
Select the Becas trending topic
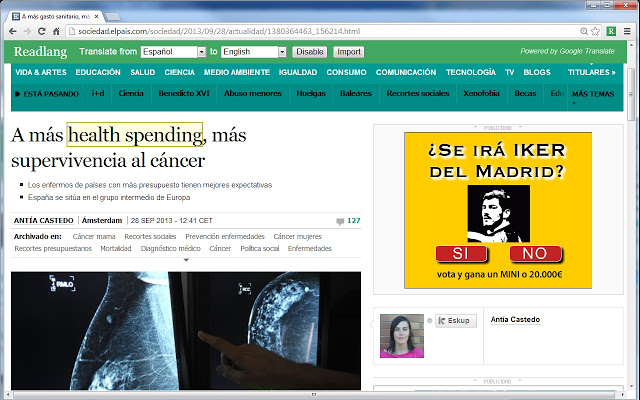pos(525,93)
